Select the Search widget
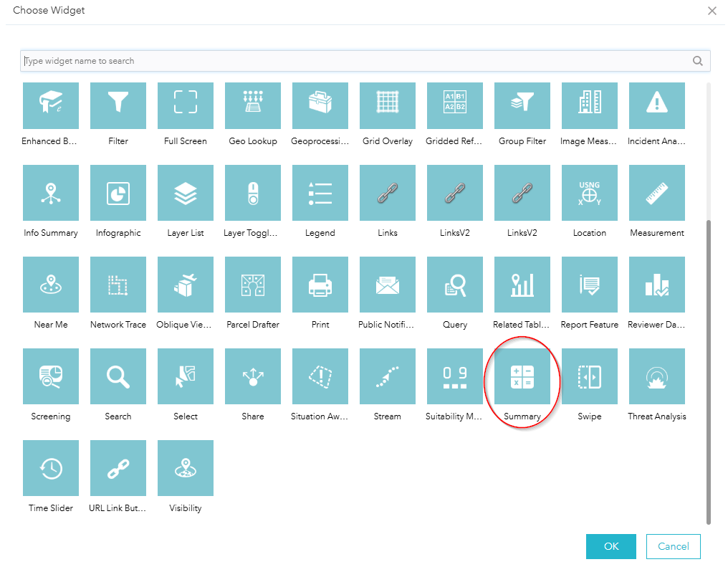 (118, 376)
